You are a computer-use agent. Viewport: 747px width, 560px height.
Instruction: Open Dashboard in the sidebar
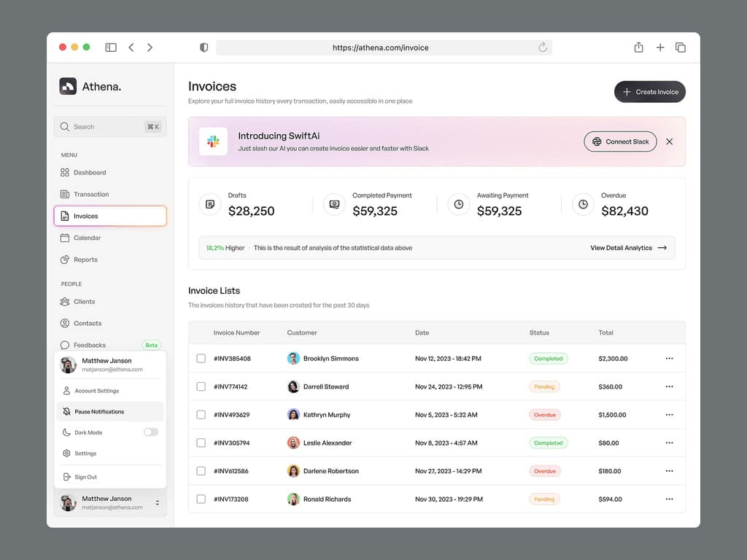tap(110, 172)
